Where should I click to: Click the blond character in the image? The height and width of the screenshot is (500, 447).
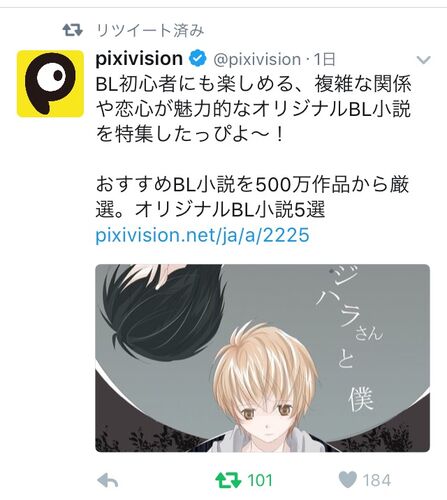click(x=263, y=387)
